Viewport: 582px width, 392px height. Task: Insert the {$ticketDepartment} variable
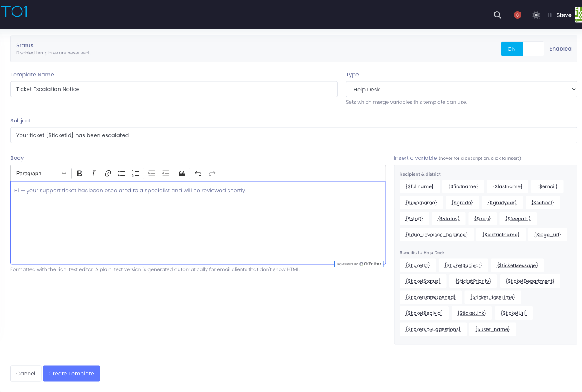[530, 281]
